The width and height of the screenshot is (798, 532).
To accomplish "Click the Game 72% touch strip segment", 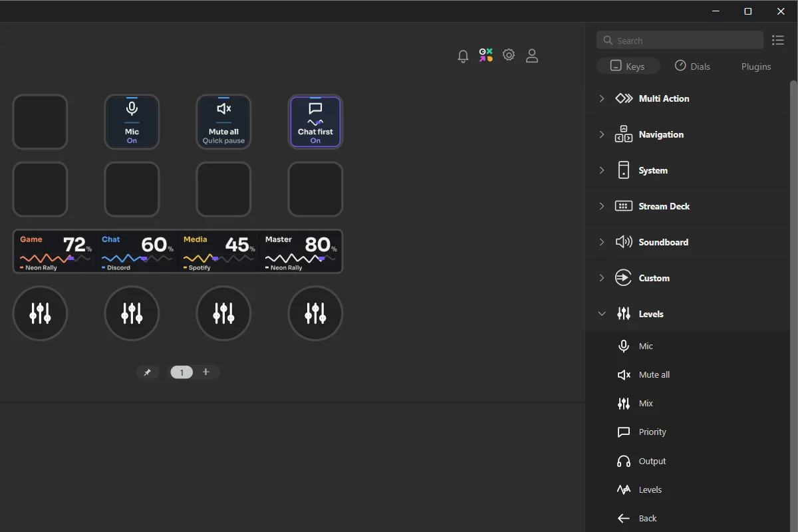I will (x=55, y=251).
